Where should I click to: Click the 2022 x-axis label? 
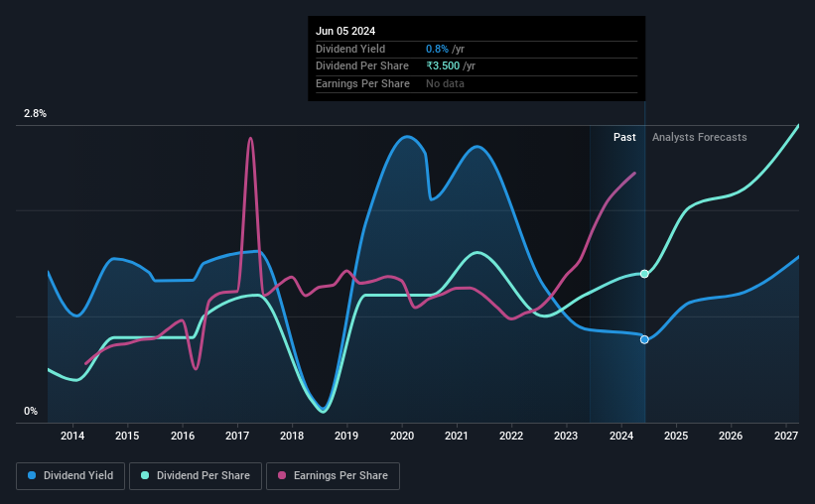coord(511,436)
